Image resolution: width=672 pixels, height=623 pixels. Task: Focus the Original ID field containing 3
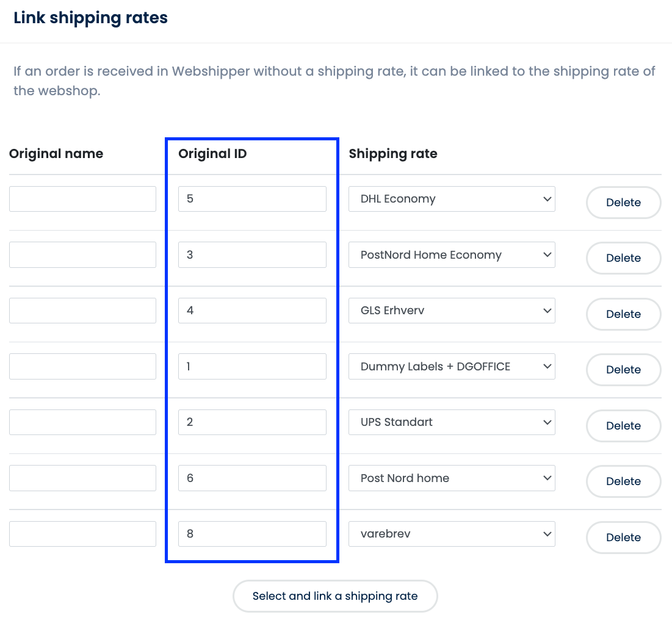tap(252, 255)
